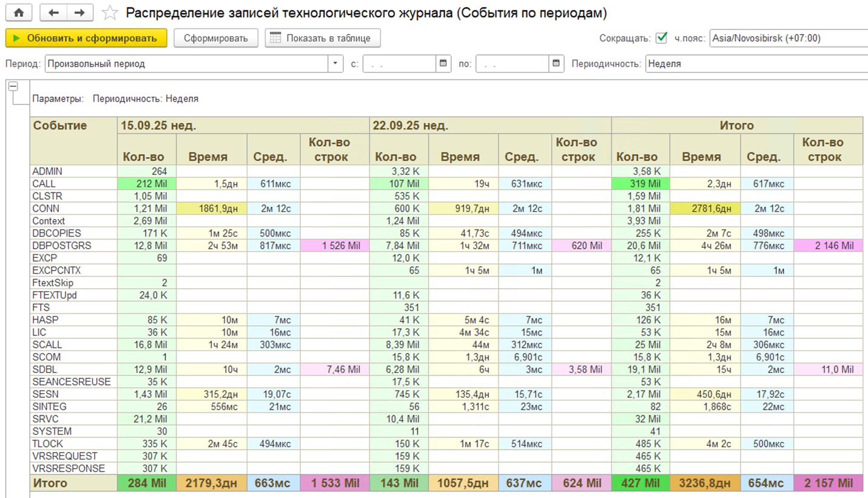Select the DBPOSTGRS event row label

click(57, 245)
